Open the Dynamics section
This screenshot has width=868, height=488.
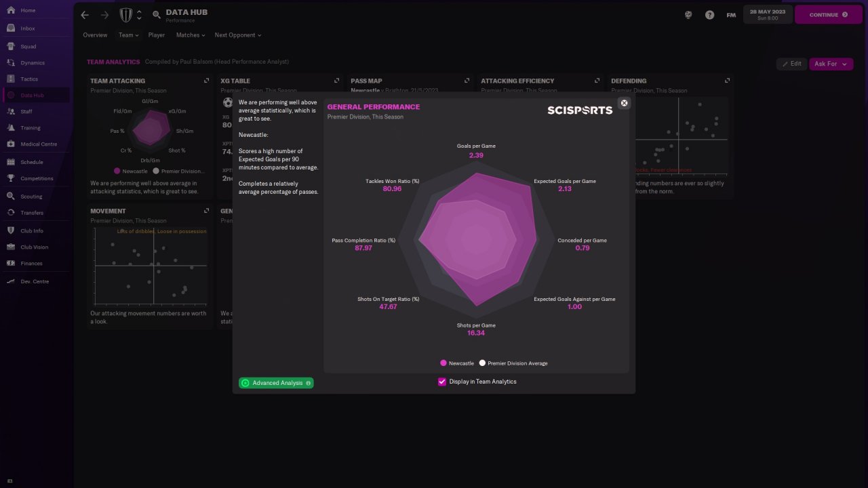[x=35, y=63]
